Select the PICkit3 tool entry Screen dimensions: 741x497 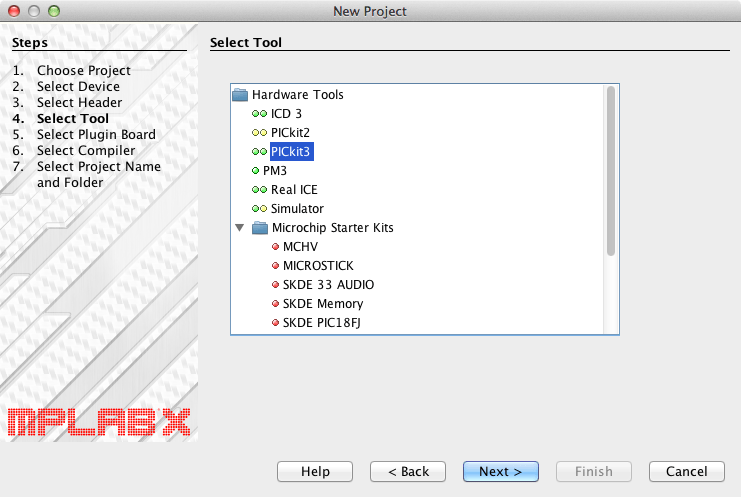292,152
